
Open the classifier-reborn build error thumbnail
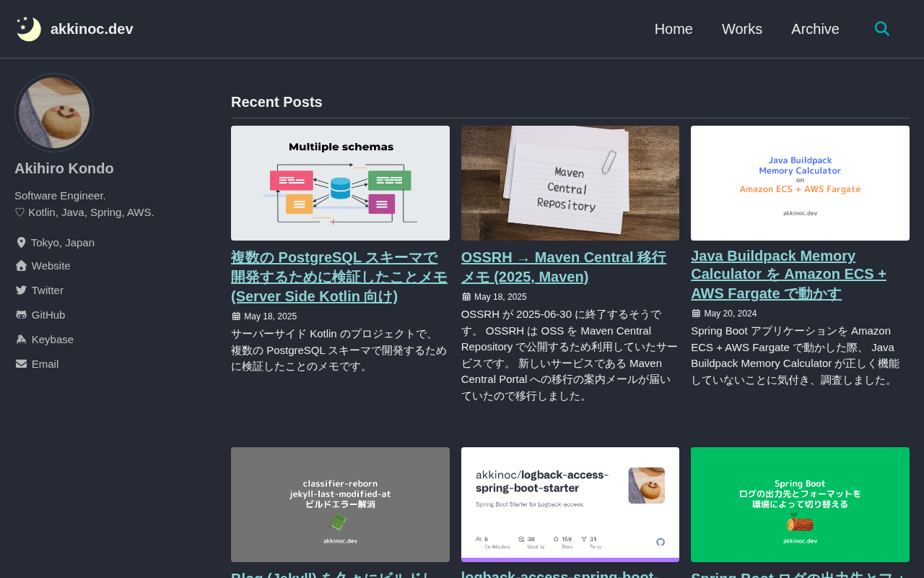point(340,504)
